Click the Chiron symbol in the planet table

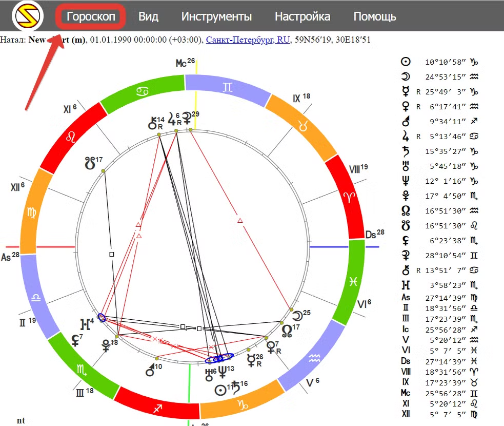406,270
